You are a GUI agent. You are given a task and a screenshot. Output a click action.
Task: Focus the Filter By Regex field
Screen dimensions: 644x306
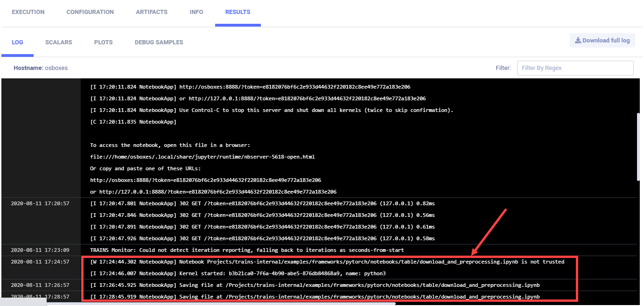point(575,68)
